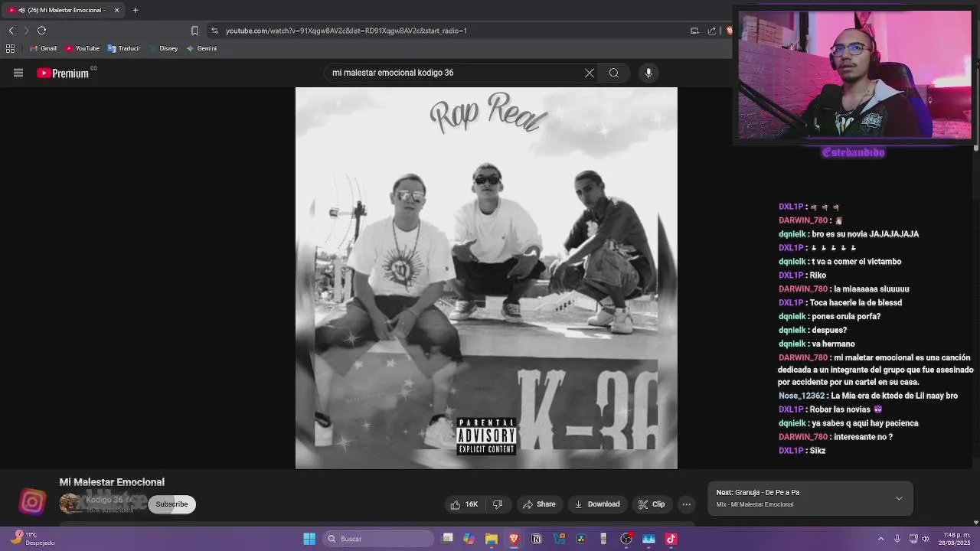Run the search with magnifier button
The height and width of the screenshot is (551, 980).
click(614, 73)
